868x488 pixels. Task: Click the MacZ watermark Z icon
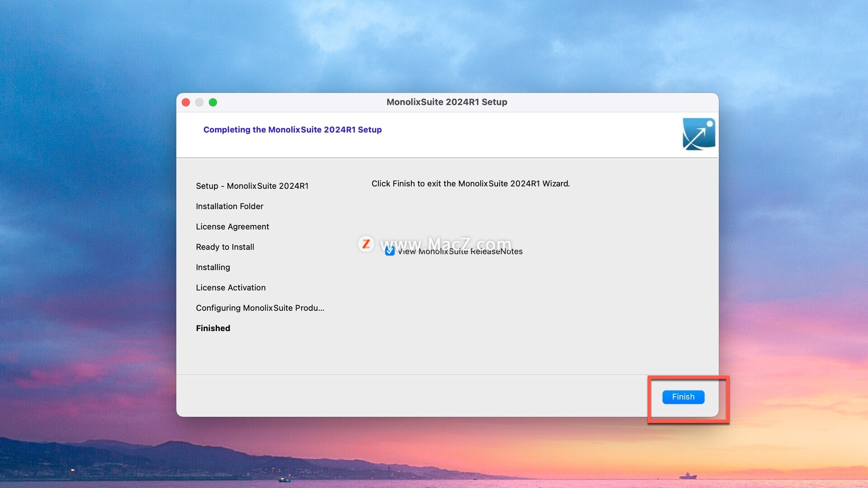[366, 244]
